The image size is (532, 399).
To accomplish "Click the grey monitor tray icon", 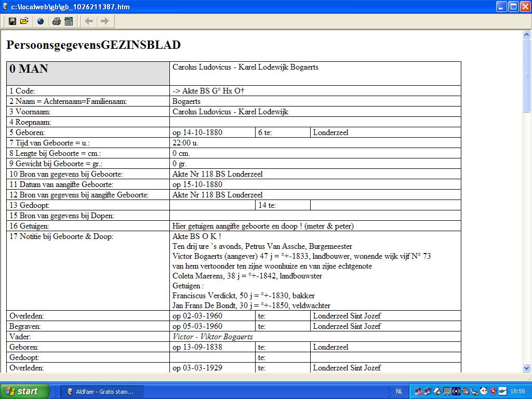I will [x=447, y=392].
